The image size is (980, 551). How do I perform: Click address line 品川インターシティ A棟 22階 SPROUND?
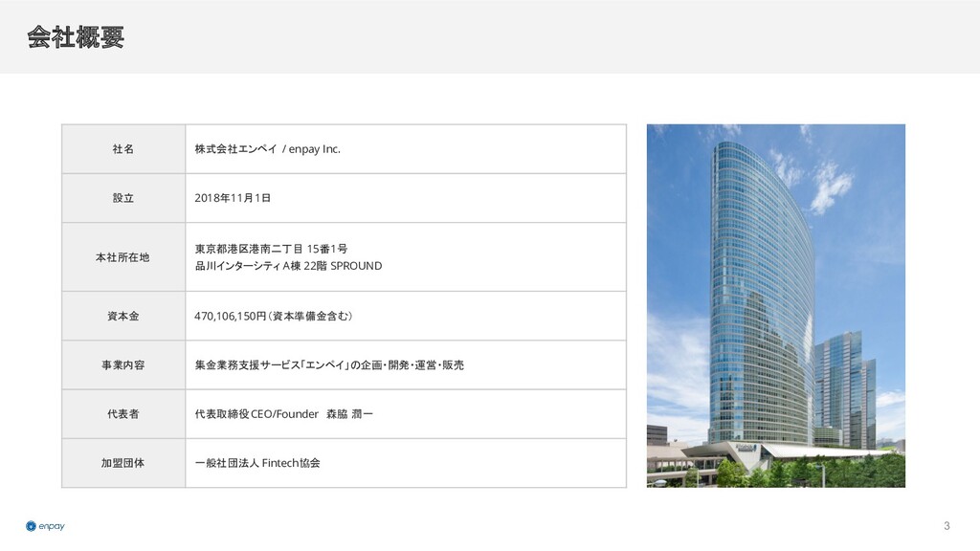pyautogui.click(x=288, y=266)
